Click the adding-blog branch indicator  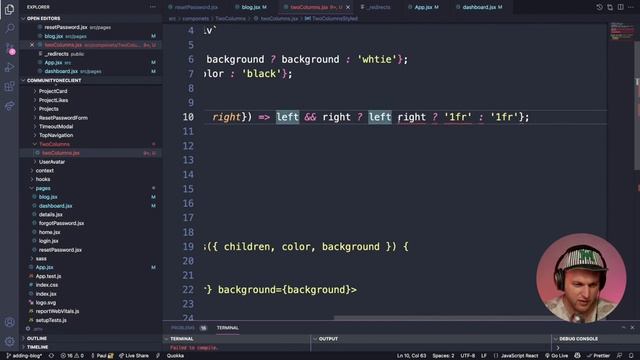click(x=24, y=356)
